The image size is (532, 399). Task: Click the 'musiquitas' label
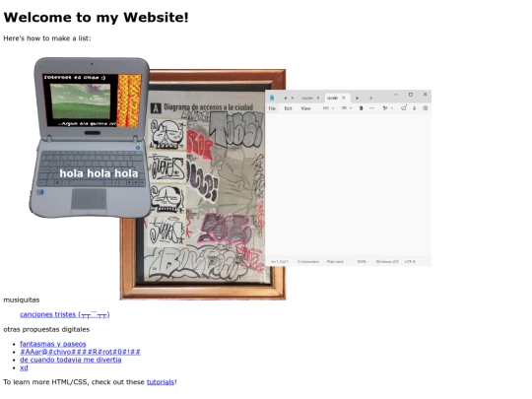click(x=22, y=299)
